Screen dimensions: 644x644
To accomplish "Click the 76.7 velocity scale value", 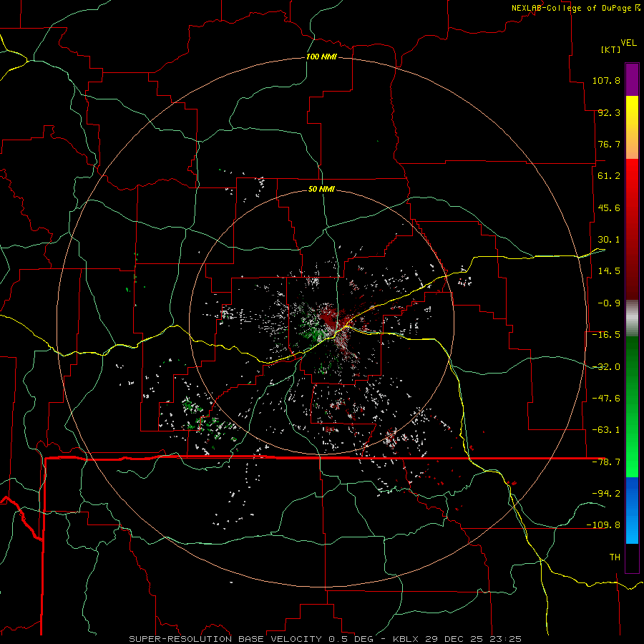I will point(609,144).
